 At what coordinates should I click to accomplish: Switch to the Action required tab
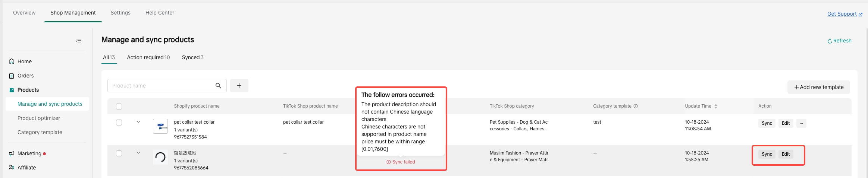click(x=148, y=57)
